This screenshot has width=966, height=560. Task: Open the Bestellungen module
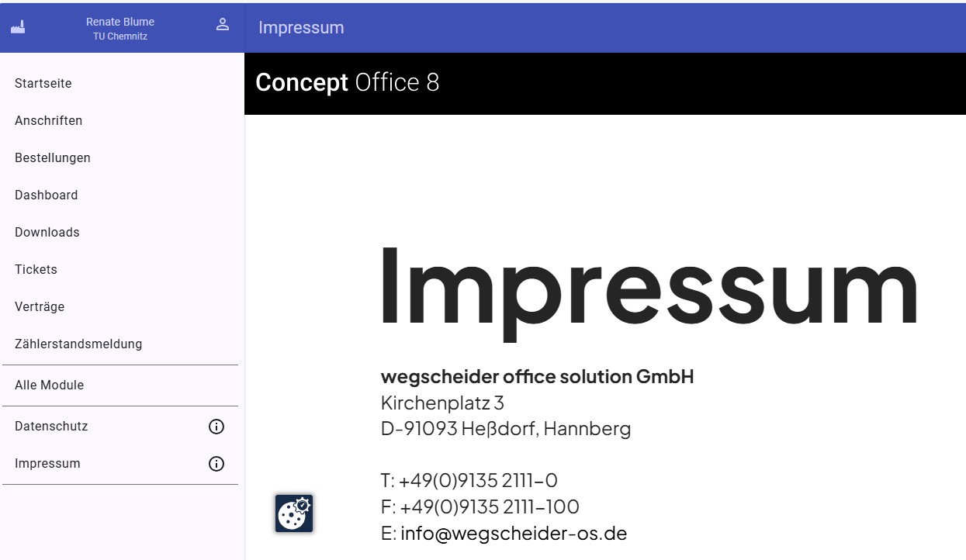coord(120,158)
